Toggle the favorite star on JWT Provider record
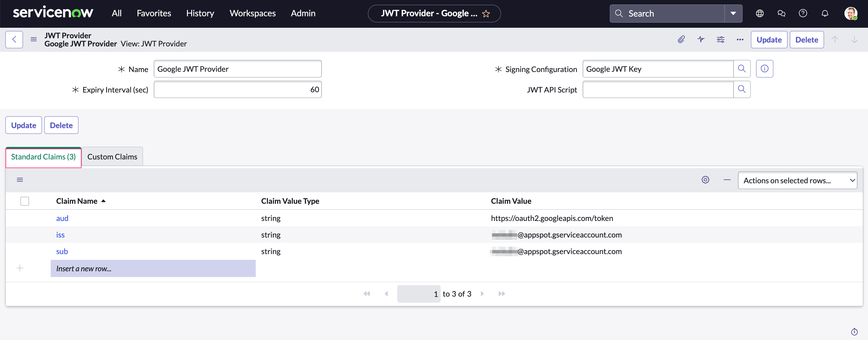This screenshot has height=340, width=868. 486,14
